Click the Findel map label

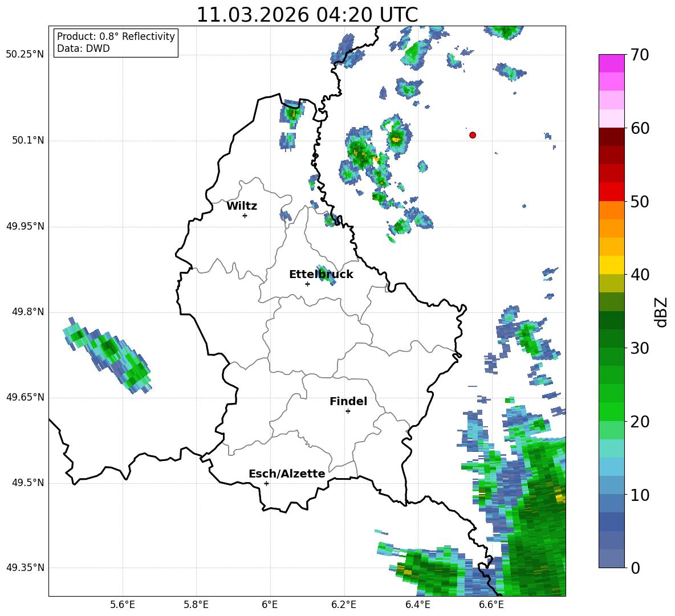click(x=348, y=401)
